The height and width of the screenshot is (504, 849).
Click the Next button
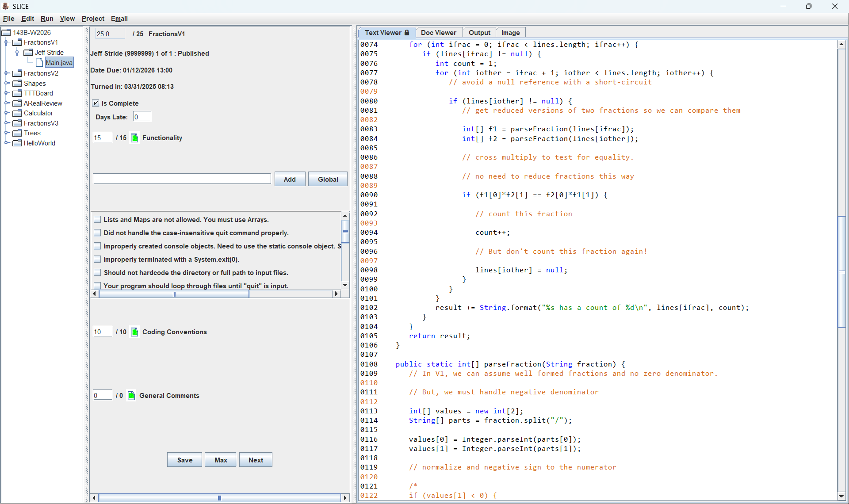[x=256, y=460]
